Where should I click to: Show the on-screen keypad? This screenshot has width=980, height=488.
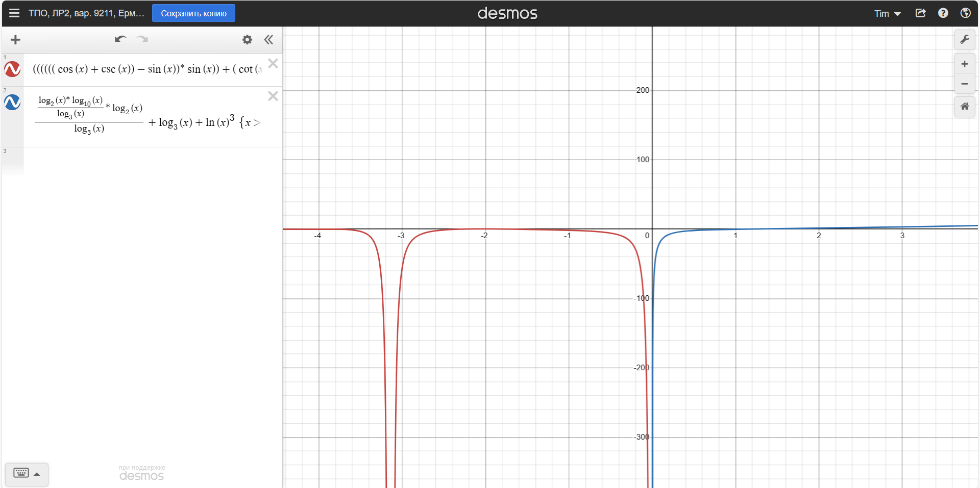(x=27, y=474)
